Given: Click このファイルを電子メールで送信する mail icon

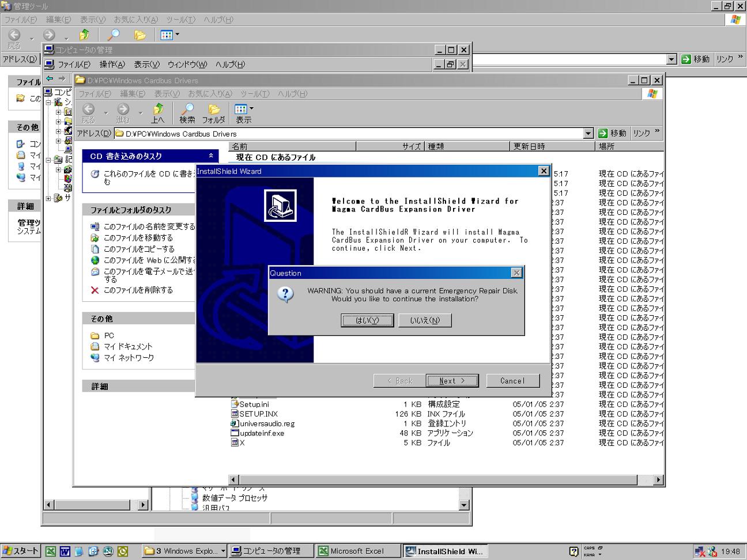Looking at the screenshot, I should coord(95,271).
